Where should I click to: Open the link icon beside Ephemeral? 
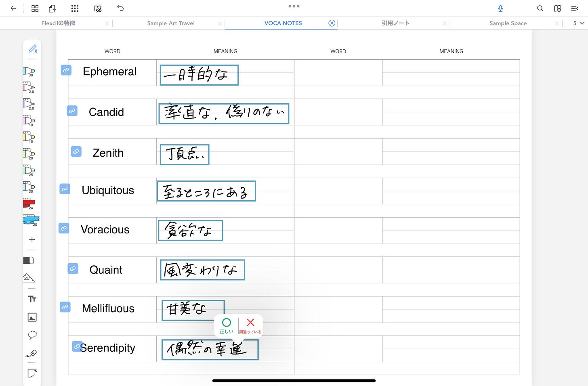66,70
